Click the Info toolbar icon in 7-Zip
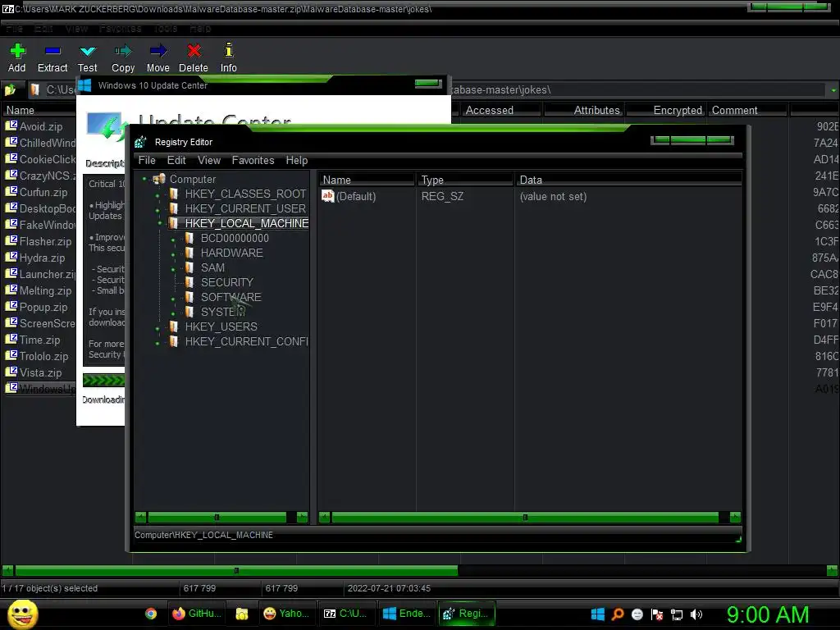Image resolution: width=840 pixels, height=630 pixels. 229,50
